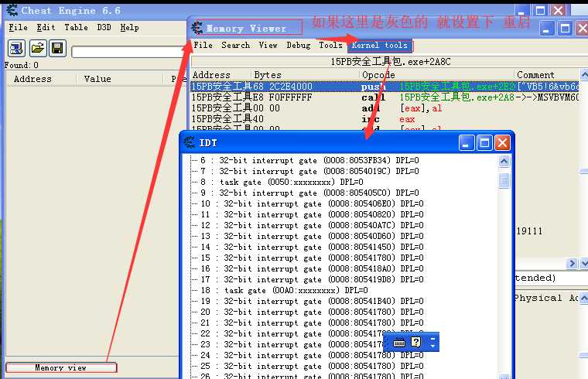Open the File menu in Cheat Engine
Screen dimensions: 588x379
[18, 27]
